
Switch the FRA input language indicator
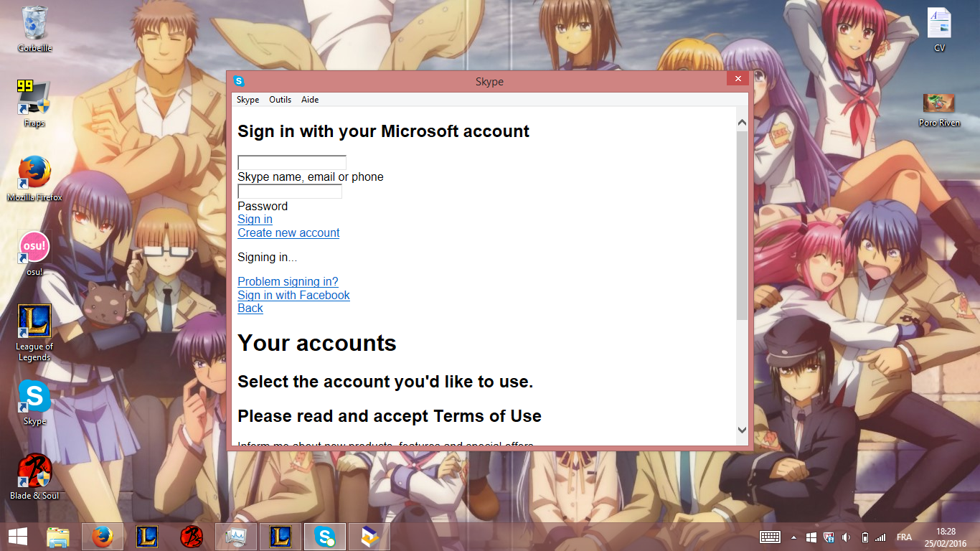coord(905,537)
